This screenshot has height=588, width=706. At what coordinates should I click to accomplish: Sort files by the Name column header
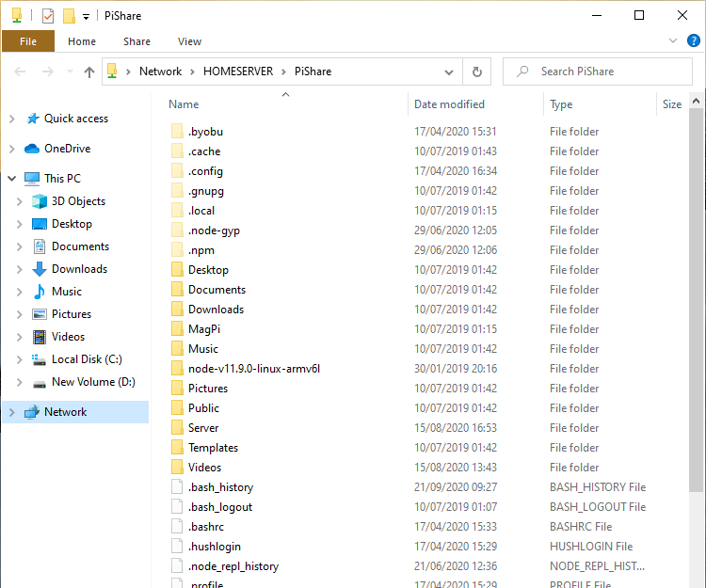point(184,104)
